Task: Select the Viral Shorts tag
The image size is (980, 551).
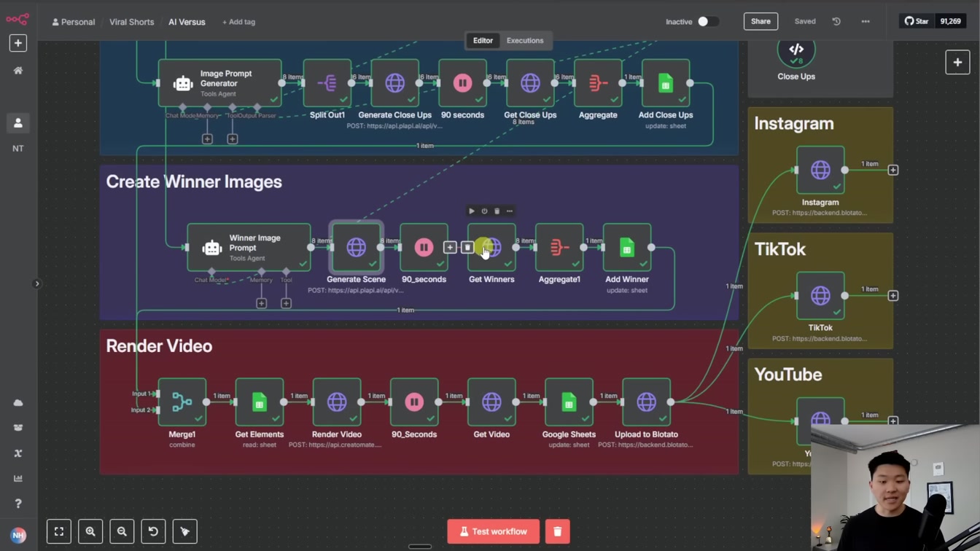Action: click(131, 22)
